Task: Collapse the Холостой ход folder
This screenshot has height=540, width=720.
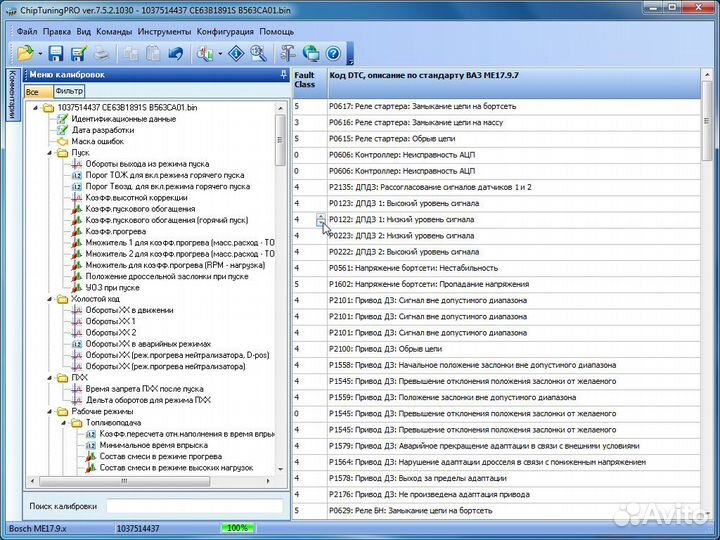Action: (x=49, y=299)
